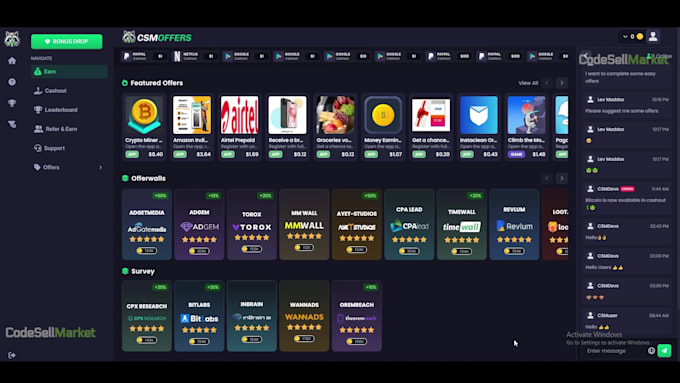Launch the Wannads survey wall
Viewport: 680px width, 383px height.
pos(304,316)
